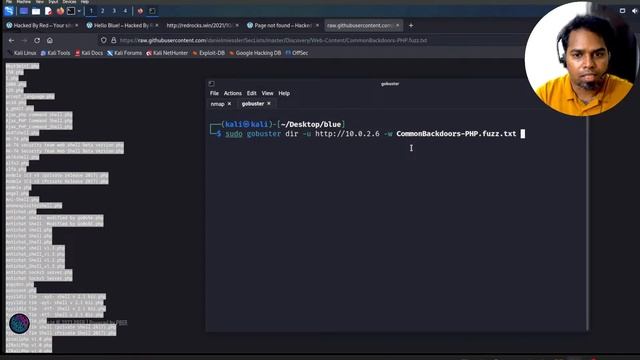Close 'Hello Blue!' browser tab
Image resolution: width=640 pixels, height=360 pixels.
pos(157,25)
